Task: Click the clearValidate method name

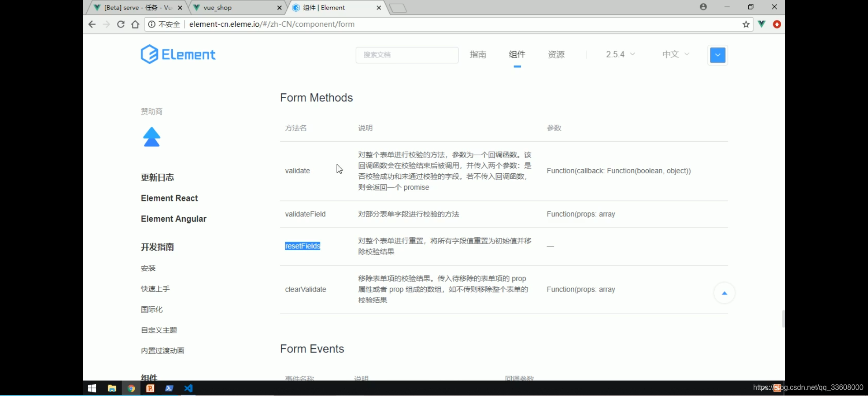Action: [306, 290]
